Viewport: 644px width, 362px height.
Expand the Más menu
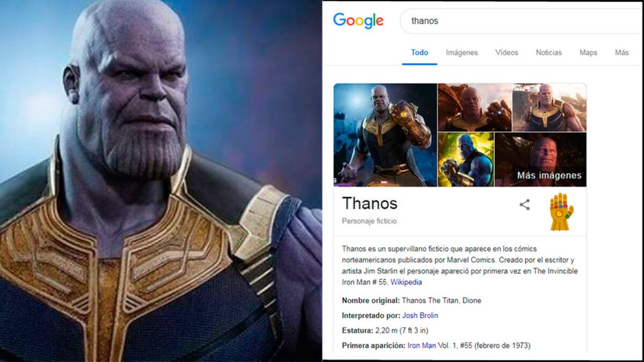point(621,53)
